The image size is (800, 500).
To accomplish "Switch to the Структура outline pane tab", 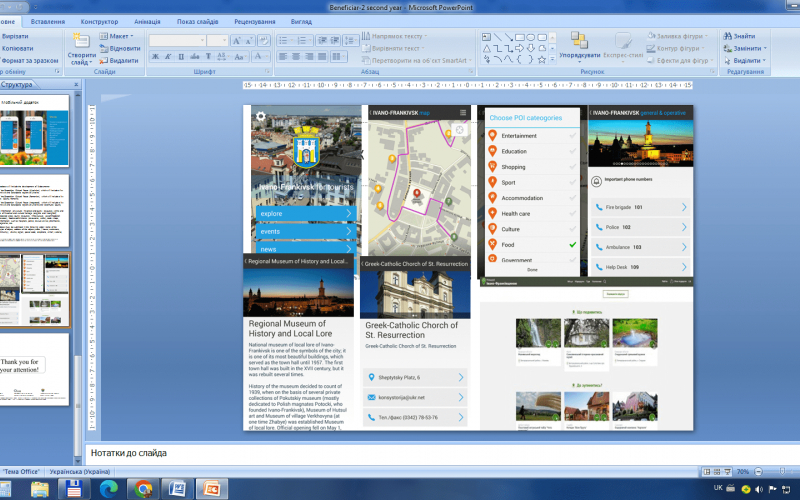I will [17, 85].
